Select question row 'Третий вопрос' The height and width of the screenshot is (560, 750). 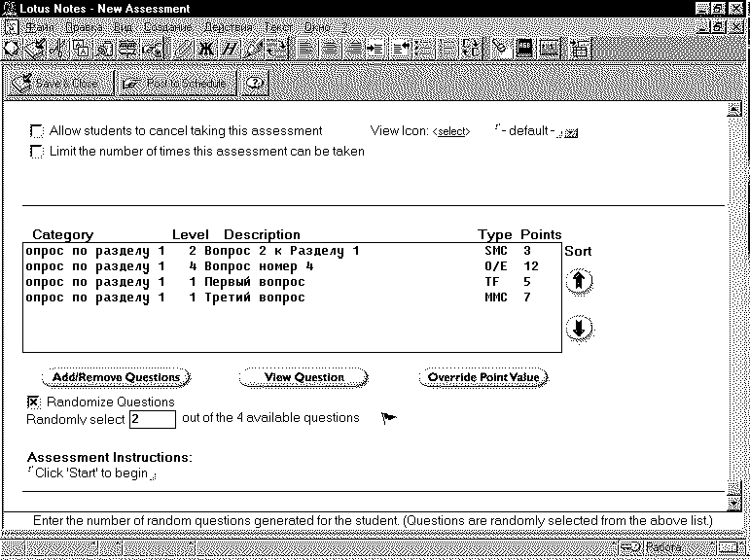(292, 297)
